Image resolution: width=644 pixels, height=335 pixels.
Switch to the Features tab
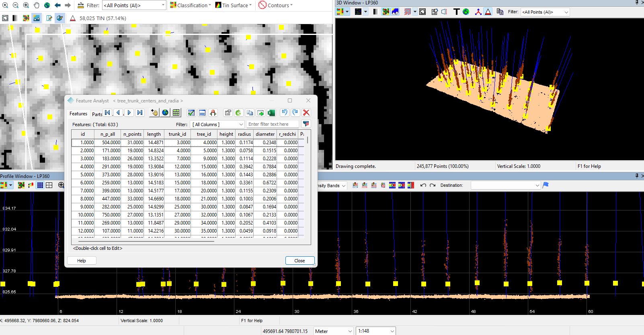pyautogui.click(x=78, y=114)
